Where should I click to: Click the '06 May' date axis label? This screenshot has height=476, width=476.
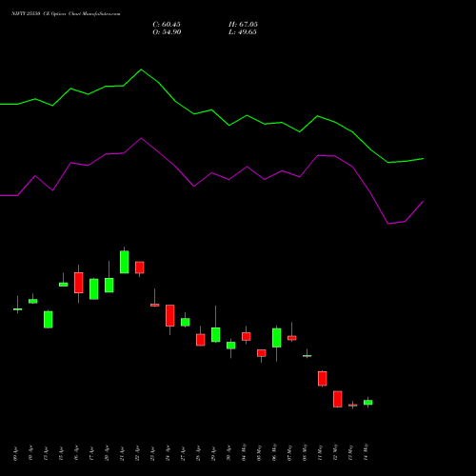[x=274, y=452]
